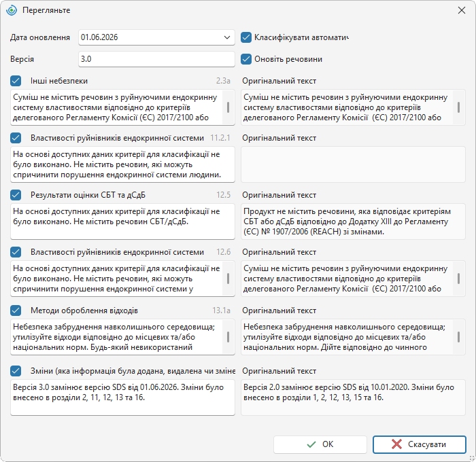476x462 pixels.
Task: Toggle Методи оброблення відходів checkbox
Action: coord(16,310)
